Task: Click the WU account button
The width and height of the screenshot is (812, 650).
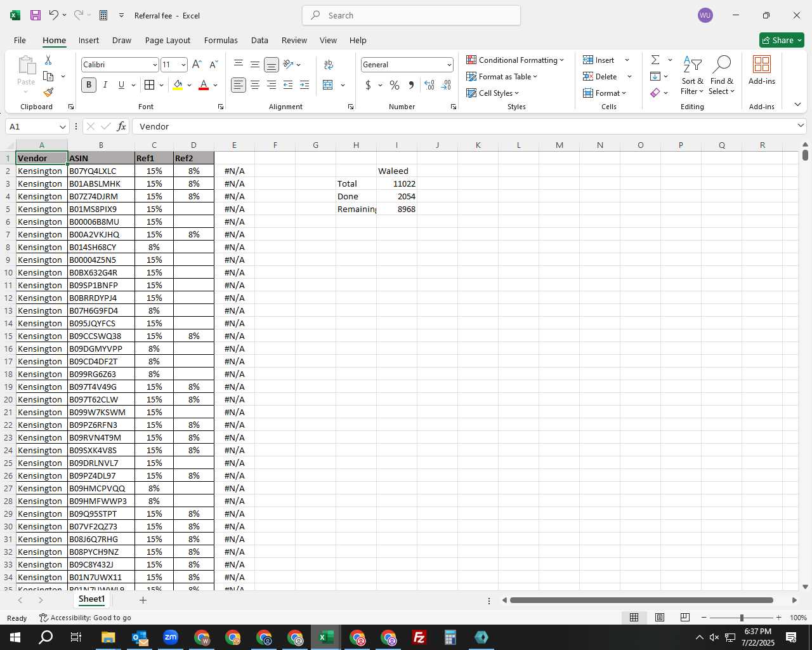Action: tap(705, 15)
